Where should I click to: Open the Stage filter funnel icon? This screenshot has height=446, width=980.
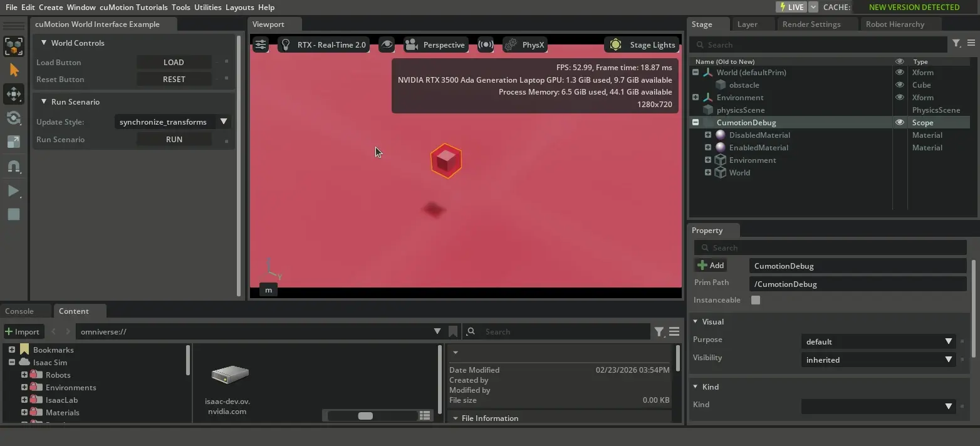[x=956, y=43]
